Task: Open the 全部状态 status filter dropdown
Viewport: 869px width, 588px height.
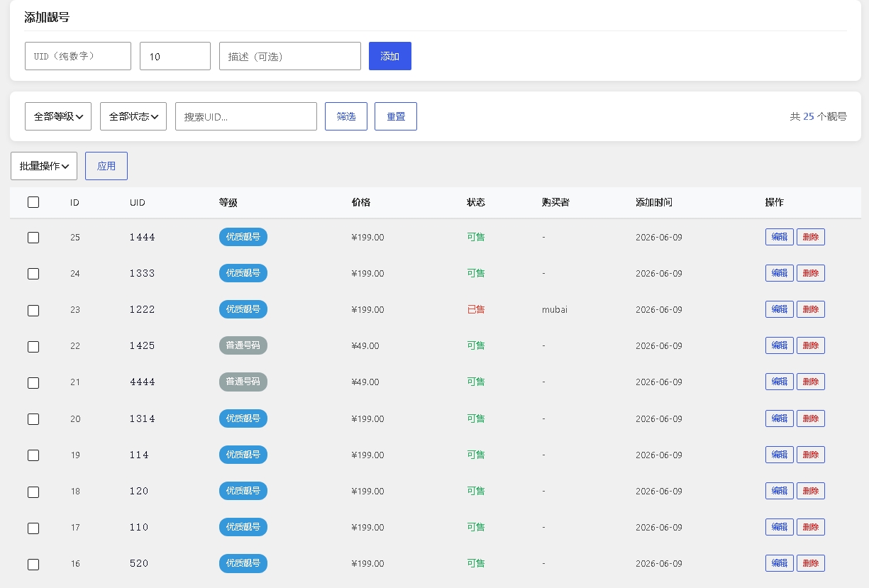Action: point(133,116)
